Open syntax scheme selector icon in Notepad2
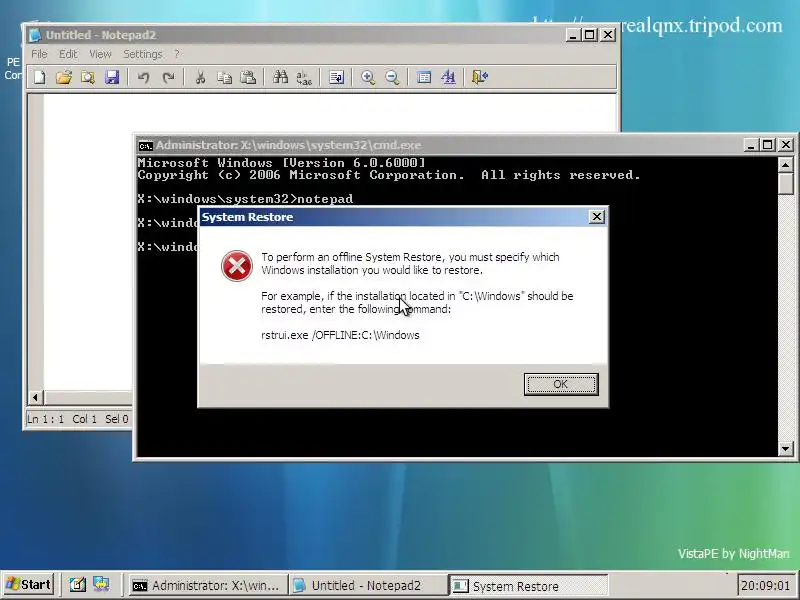The width and height of the screenshot is (800, 600). (424, 77)
